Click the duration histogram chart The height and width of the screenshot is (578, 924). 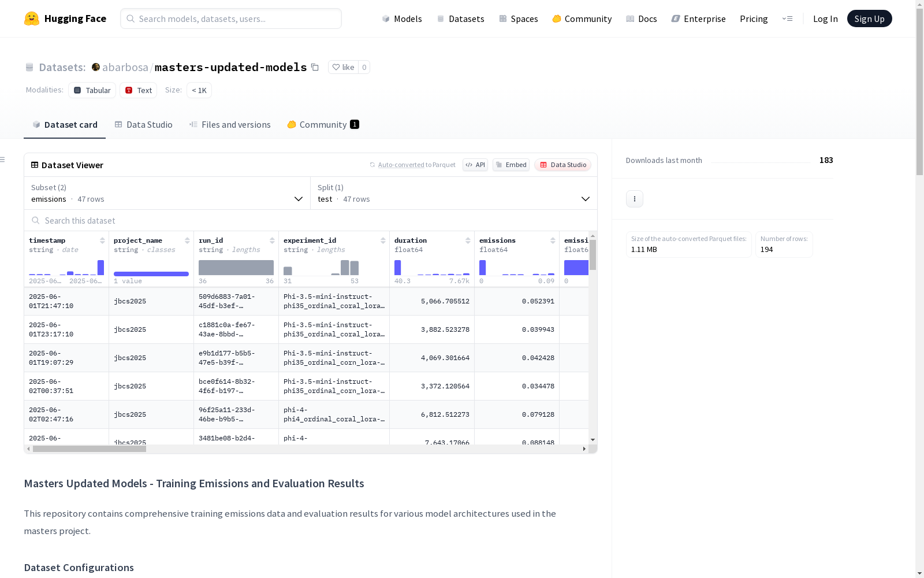[x=432, y=267]
